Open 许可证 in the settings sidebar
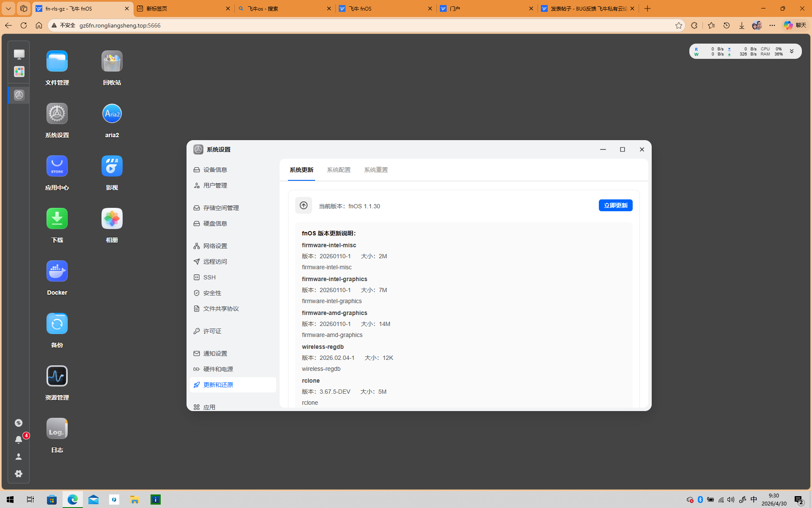 pos(233,331)
